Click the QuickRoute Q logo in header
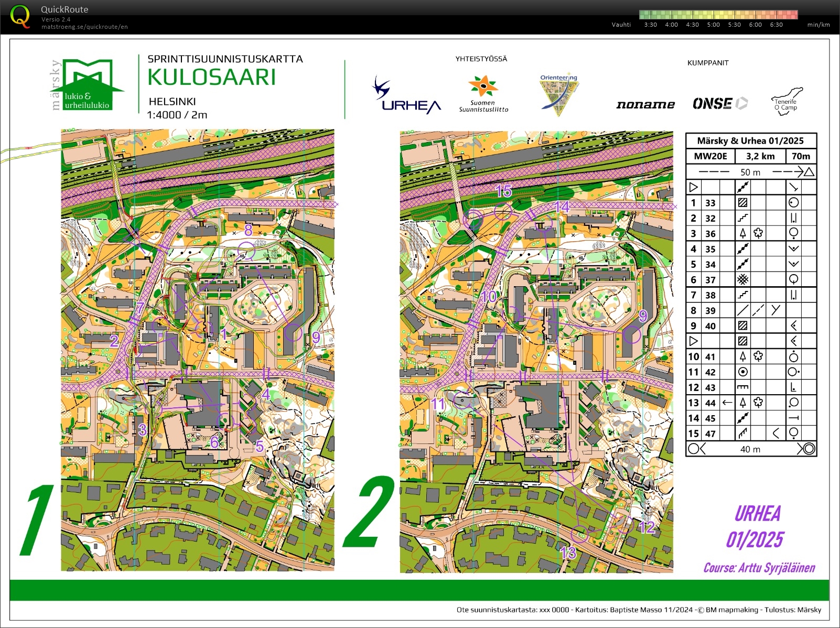 pos(20,16)
